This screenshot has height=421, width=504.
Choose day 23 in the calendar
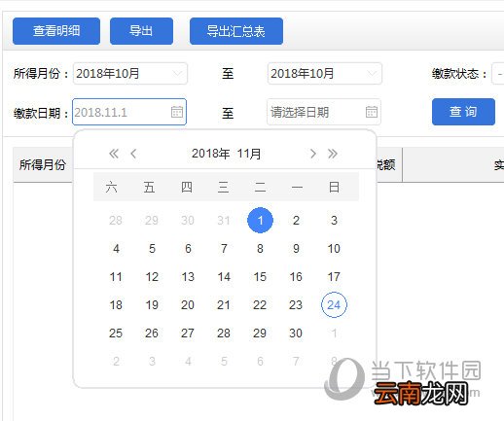coord(296,305)
